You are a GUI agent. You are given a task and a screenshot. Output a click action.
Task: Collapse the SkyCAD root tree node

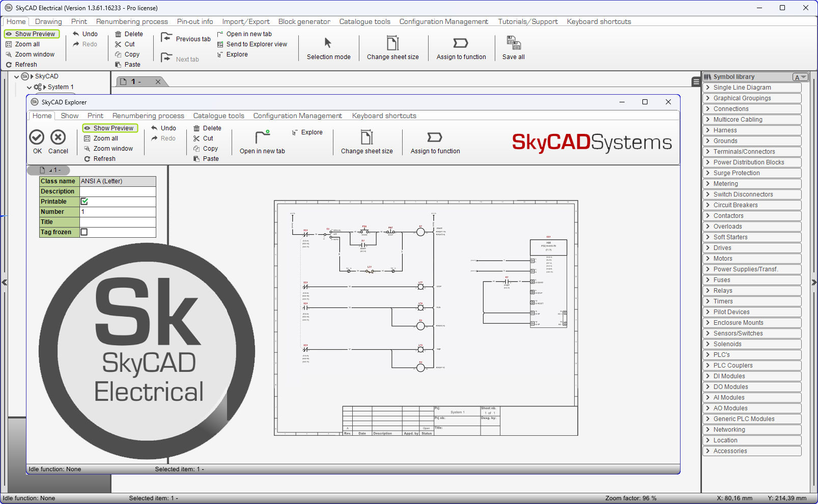[x=16, y=76]
